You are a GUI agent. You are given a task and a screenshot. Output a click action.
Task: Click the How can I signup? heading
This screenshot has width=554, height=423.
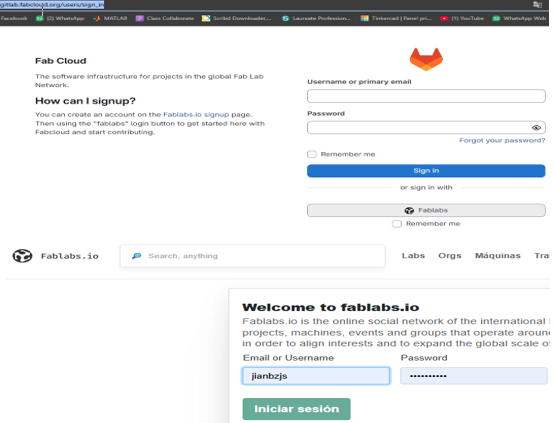coord(85,101)
